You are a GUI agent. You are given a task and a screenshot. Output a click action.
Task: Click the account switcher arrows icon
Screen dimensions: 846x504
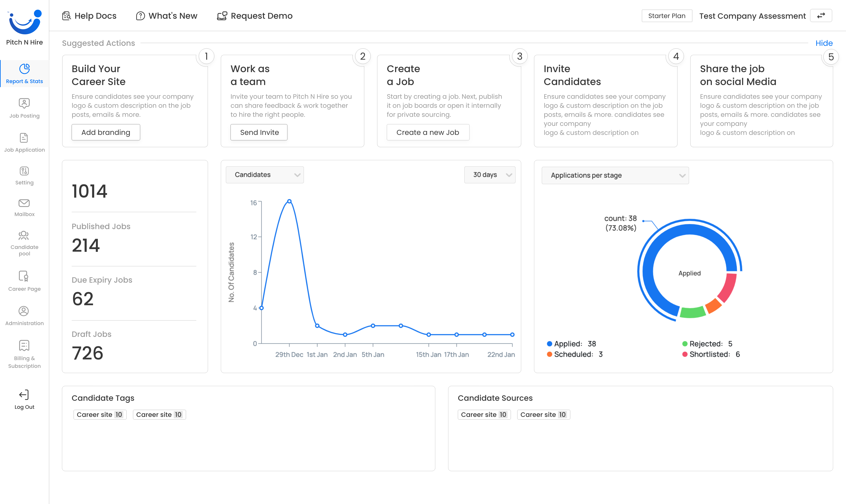tap(821, 15)
